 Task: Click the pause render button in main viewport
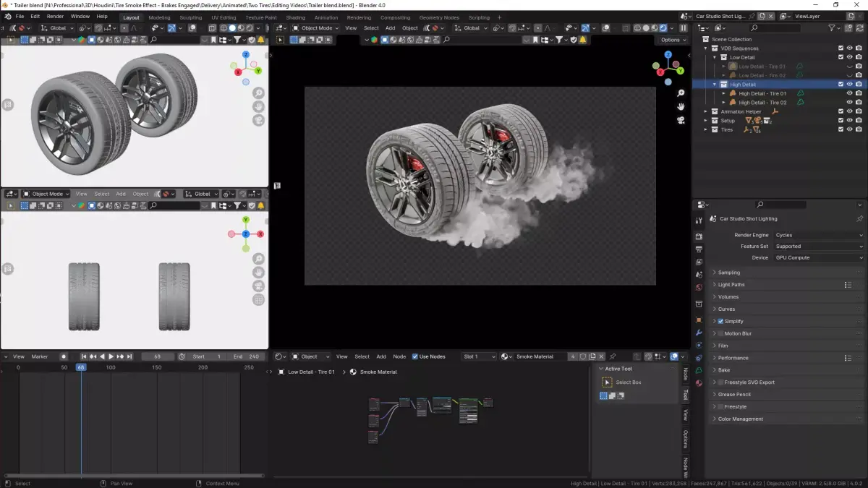(684, 28)
